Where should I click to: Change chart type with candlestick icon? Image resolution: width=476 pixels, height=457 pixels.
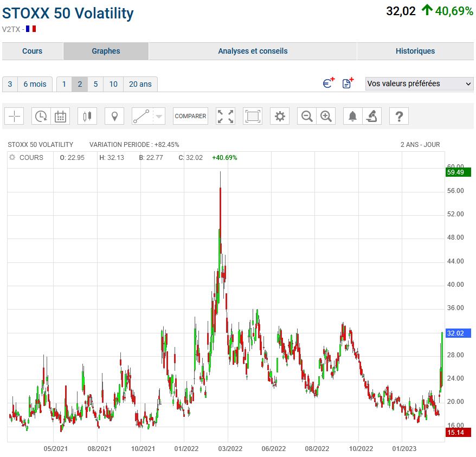[x=87, y=116]
